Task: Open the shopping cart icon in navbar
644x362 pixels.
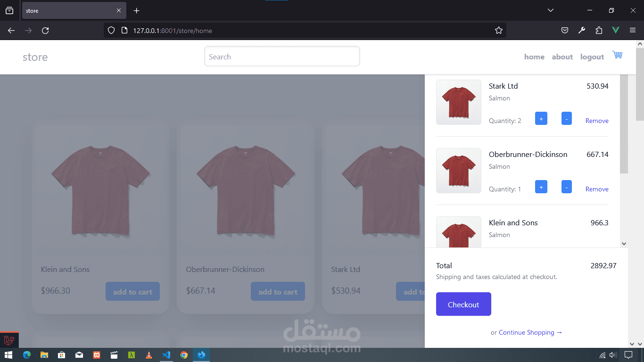Action: click(617, 55)
